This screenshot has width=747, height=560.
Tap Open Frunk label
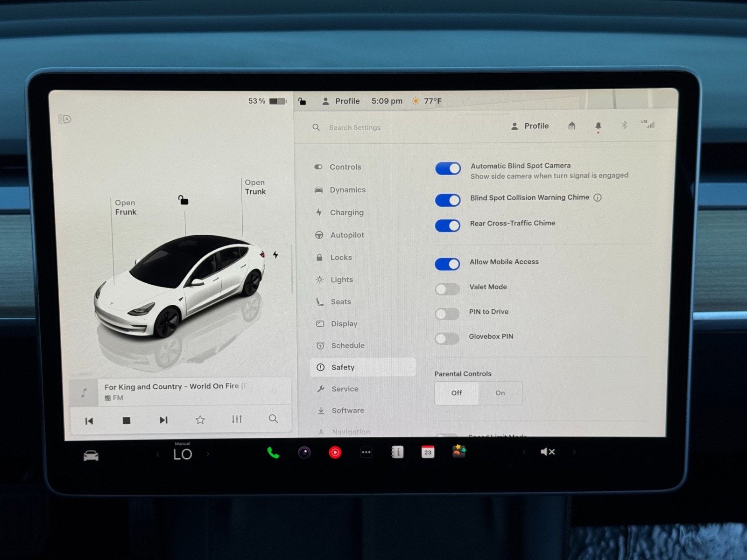click(126, 207)
